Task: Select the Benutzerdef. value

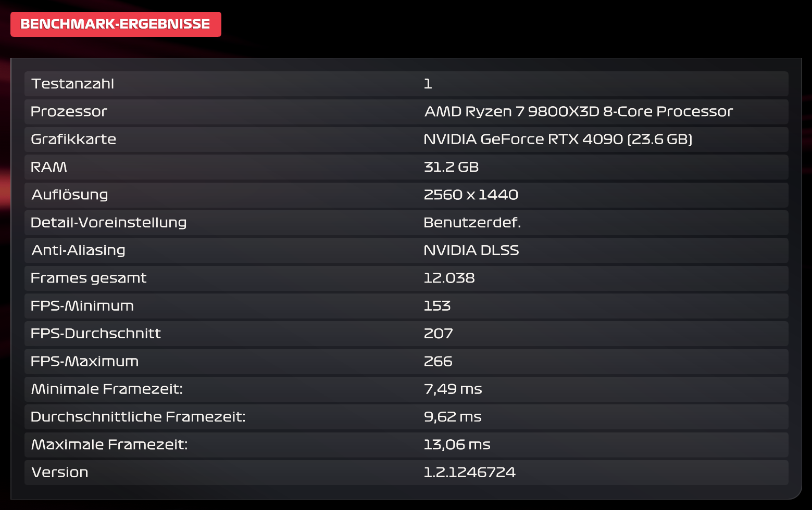Action: (x=472, y=222)
